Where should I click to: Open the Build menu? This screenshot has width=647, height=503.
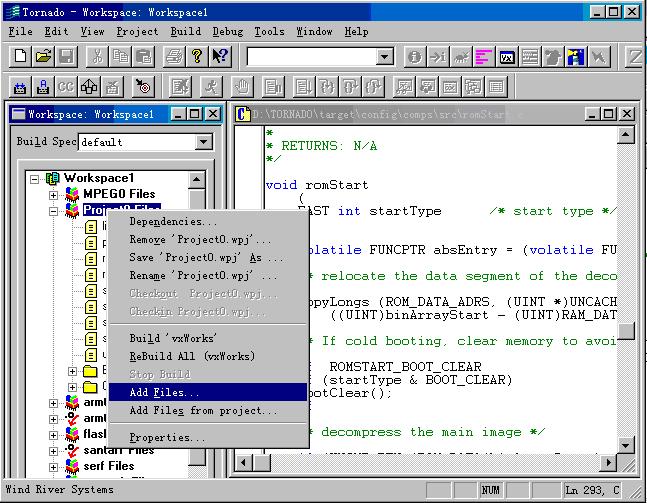coord(186,31)
